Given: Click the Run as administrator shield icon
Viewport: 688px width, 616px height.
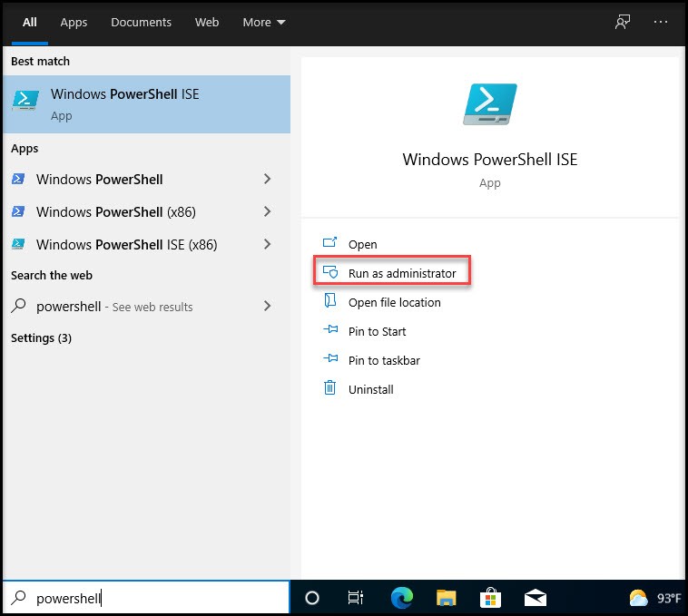Looking at the screenshot, I should [x=330, y=272].
